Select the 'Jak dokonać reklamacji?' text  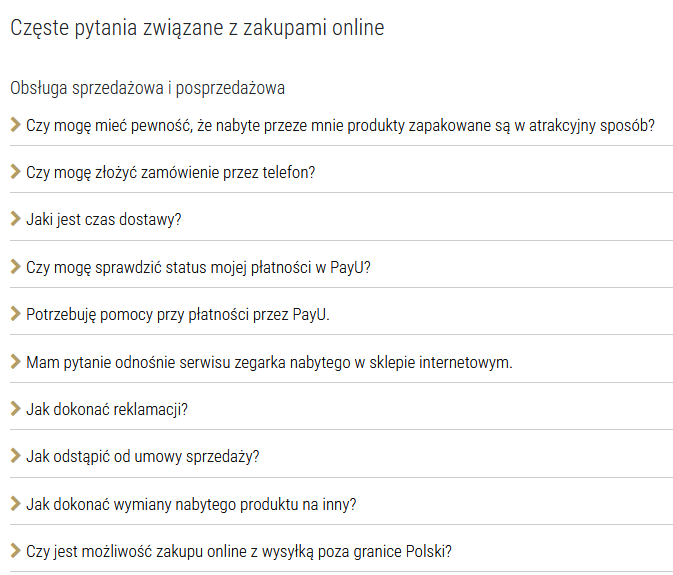coord(108,409)
